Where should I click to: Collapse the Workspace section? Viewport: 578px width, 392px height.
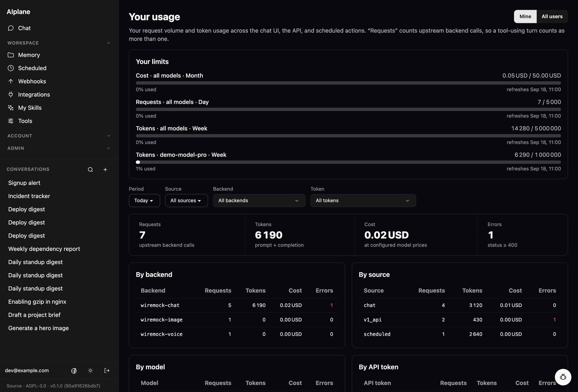59,43
